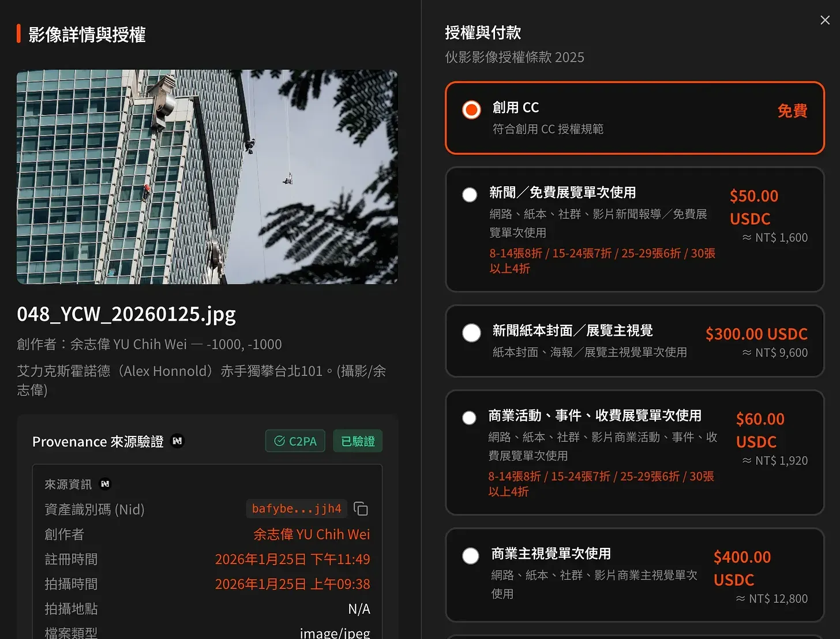
Task: Close the licensing dialog with the X
Action: coord(825,20)
